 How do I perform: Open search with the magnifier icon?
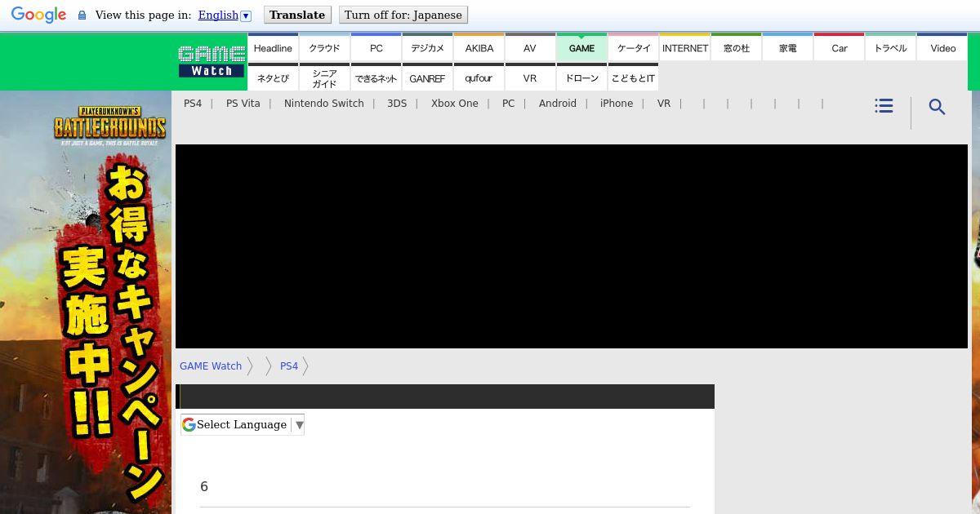pos(937,107)
